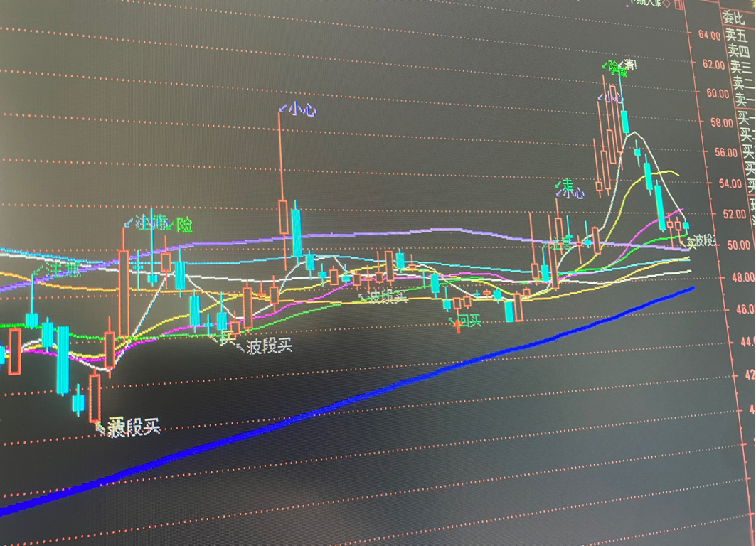The image size is (756, 546).
Task: Click the red candle below the 小心 spike
Action: [283, 217]
